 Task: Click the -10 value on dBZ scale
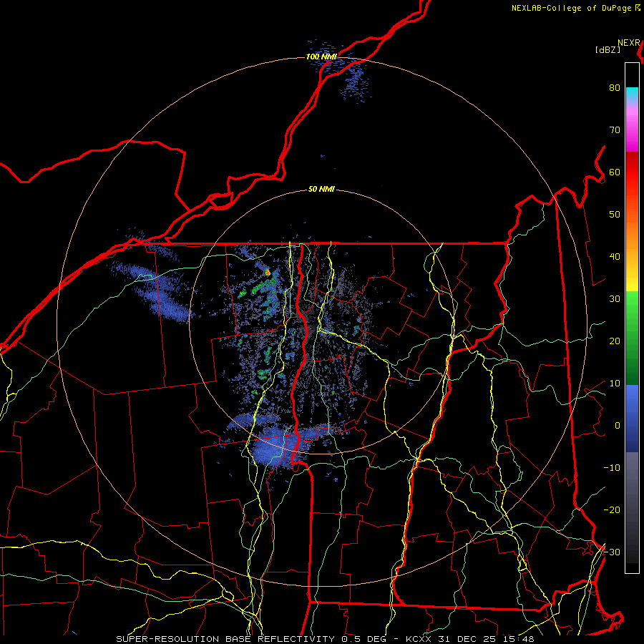(612, 468)
